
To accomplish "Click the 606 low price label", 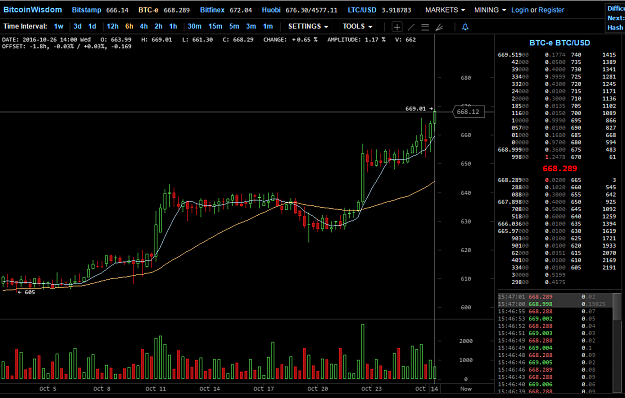I will coord(29,292).
